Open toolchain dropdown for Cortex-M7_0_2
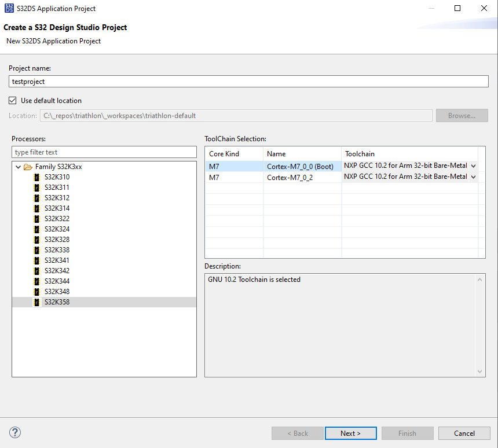The width and height of the screenshot is (498, 448). pos(474,177)
